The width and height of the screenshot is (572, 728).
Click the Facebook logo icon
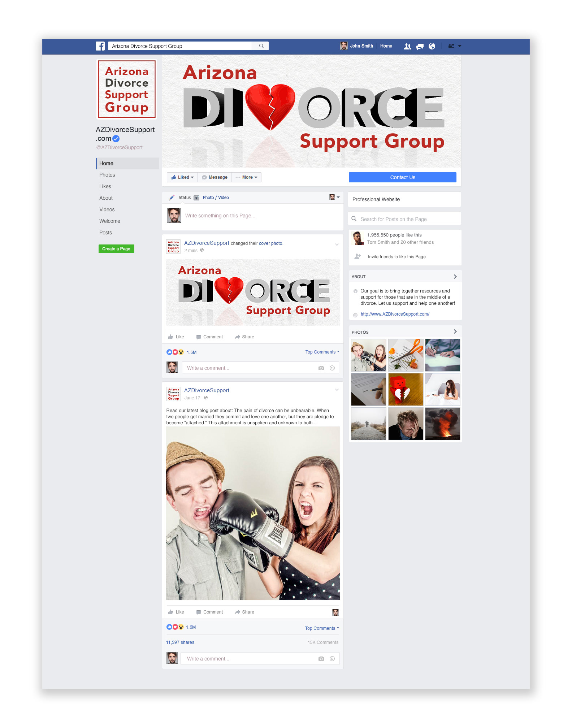100,46
